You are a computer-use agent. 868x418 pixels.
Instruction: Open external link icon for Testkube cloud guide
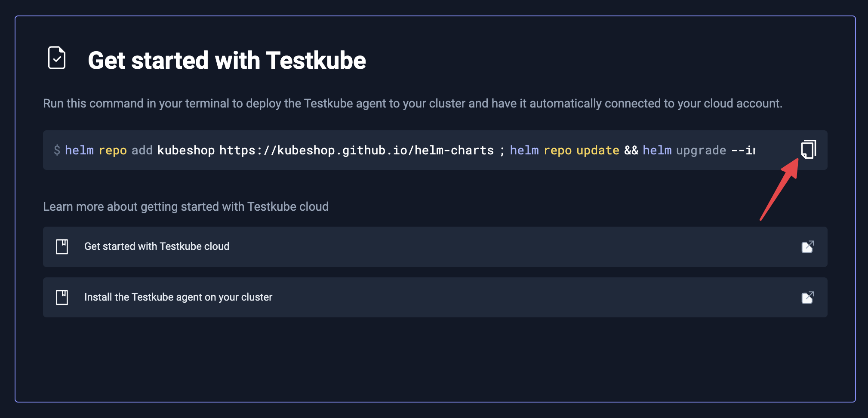point(808,246)
